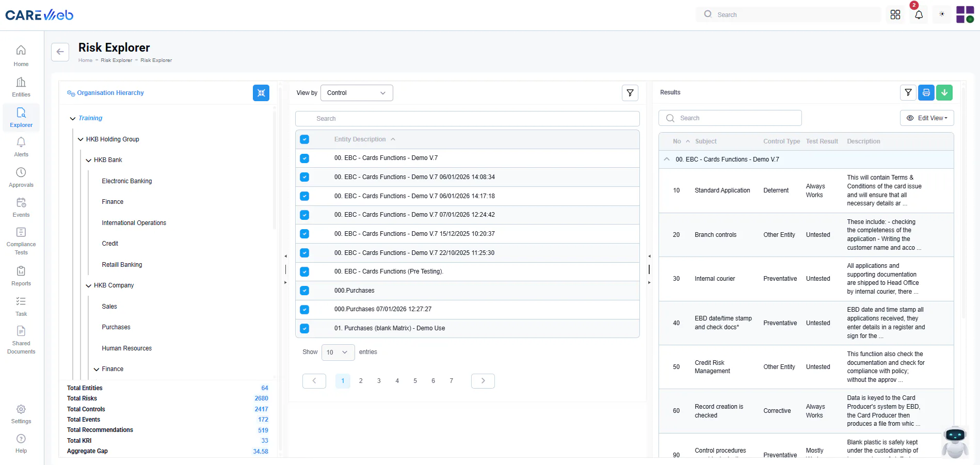This screenshot has height=465, width=980.
Task: Open filter icon beside View by dropdown
Action: tap(630, 93)
